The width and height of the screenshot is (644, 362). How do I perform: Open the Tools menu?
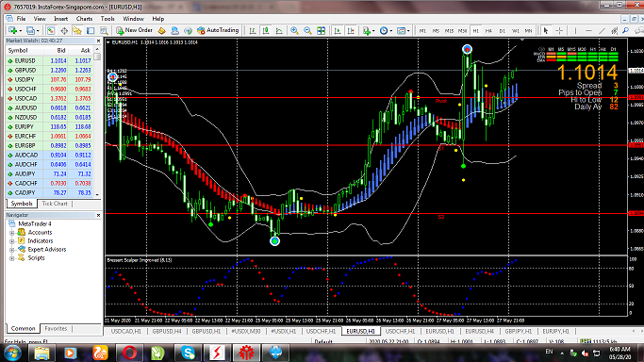pyautogui.click(x=107, y=19)
